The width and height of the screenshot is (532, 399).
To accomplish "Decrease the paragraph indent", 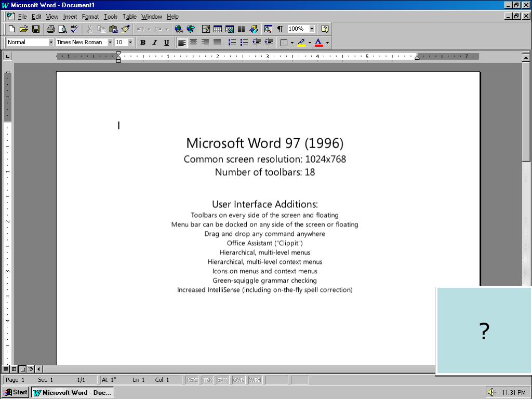I will [x=257, y=43].
